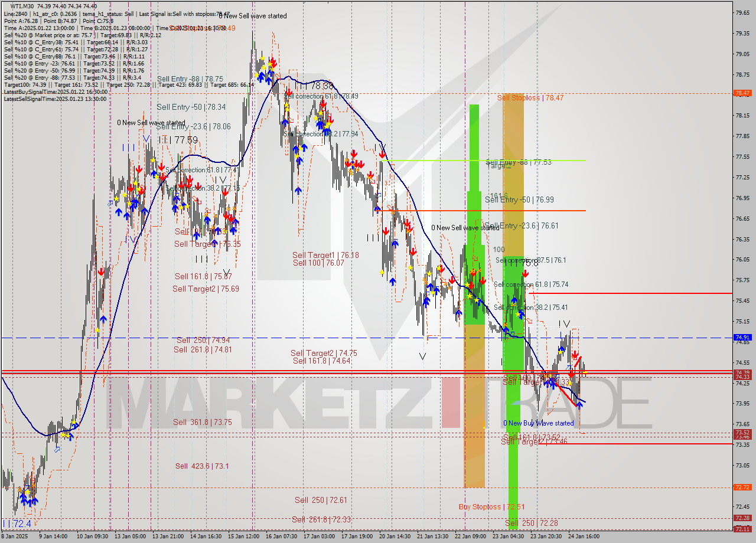Screen dimensions: 756x543
Task: Click the 'Sell Entry -50 | 78.34' label
Action: pos(191,107)
